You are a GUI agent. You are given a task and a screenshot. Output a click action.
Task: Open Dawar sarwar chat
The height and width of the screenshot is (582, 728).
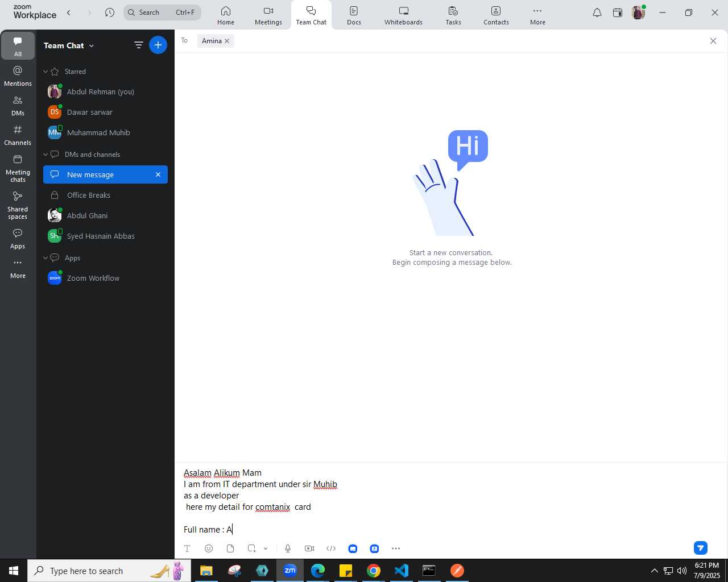pos(105,112)
